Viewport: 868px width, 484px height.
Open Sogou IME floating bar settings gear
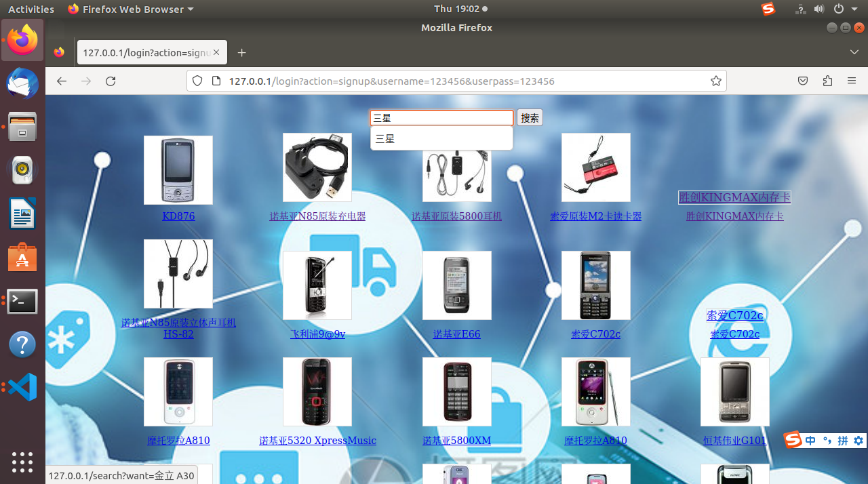pos(859,441)
